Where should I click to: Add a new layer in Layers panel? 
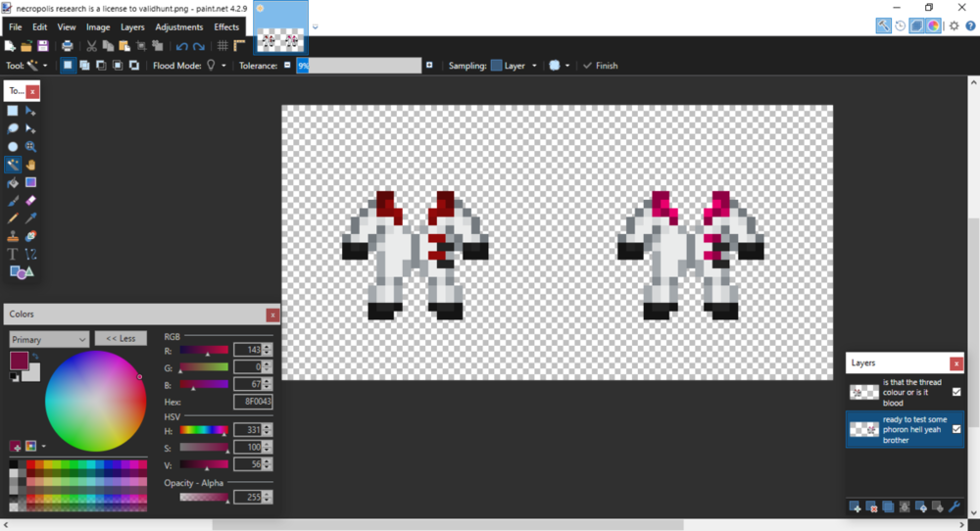coord(856,507)
